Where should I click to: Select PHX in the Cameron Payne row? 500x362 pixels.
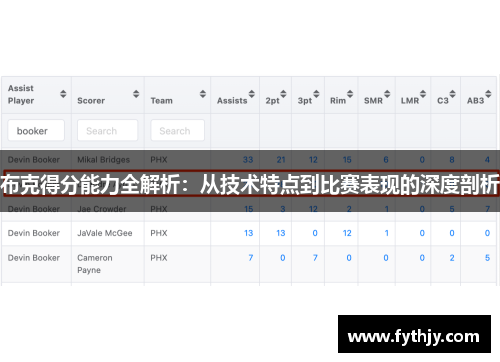pyautogui.click(x=159, y=258)
